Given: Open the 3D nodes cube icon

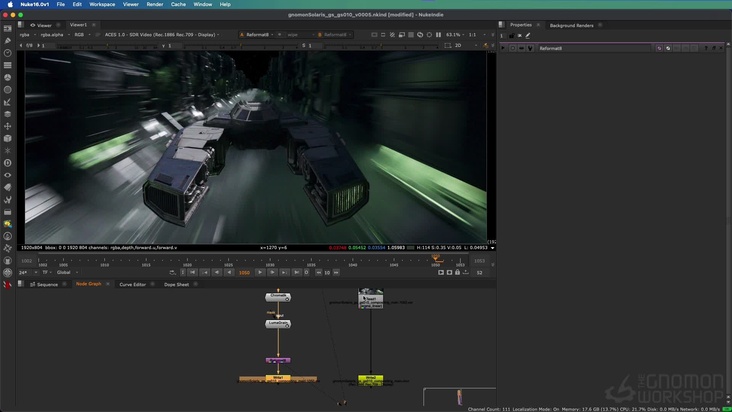Looking at the screenshot, I should (x=7, y=139).
